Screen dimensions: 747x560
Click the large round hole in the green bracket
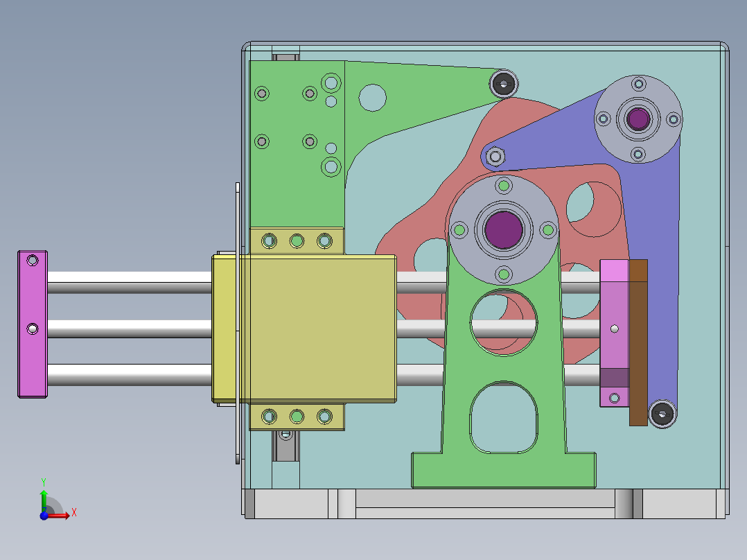pos(373,98)
